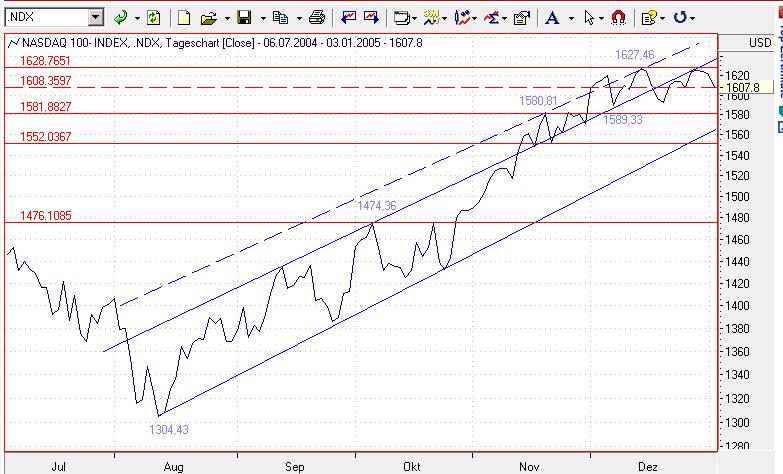Screen dimensions: 783x474
Task: Expand the help lightbulb dropdown arrow
Action: 662,19
